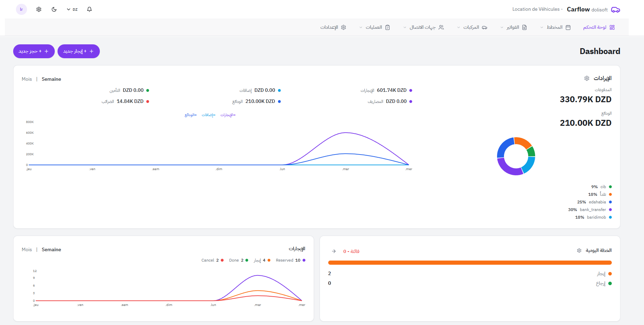Click the arrow icon next to فائتة

[334, 251]
